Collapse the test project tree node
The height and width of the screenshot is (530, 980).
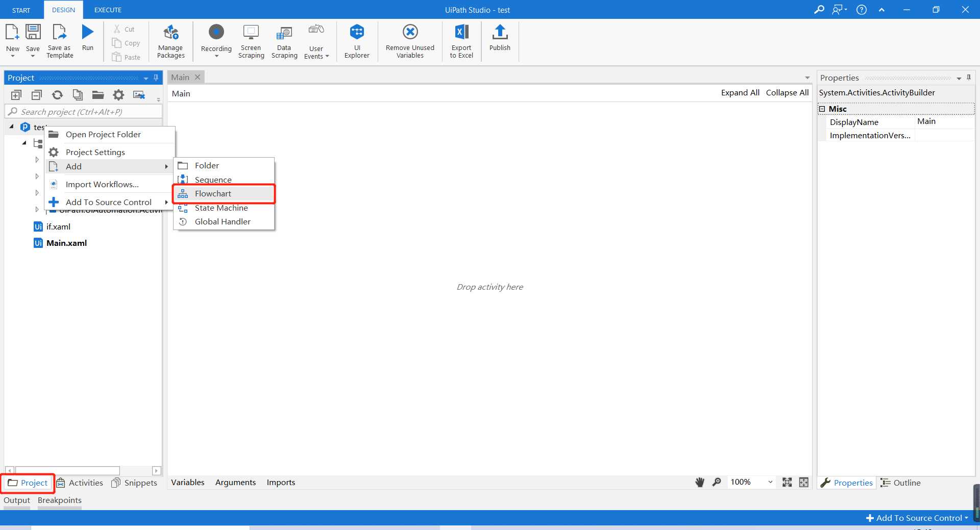coord(12,127)
